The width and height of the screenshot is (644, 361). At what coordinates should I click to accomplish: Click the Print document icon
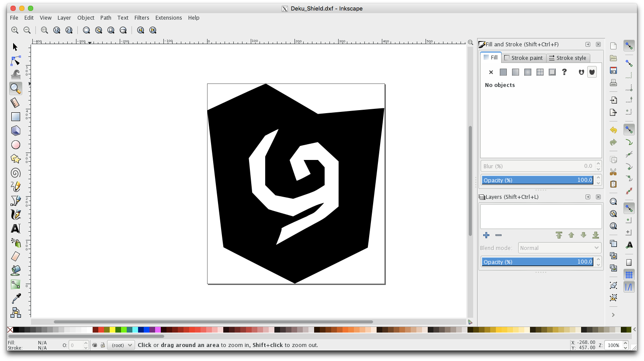coord(613,83)
